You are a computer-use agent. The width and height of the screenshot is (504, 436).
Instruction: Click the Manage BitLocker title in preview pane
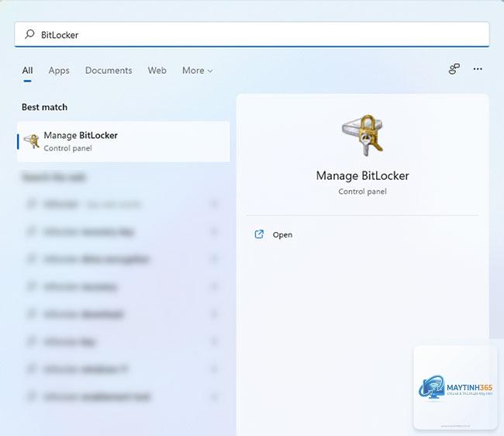tap(363, 175)
